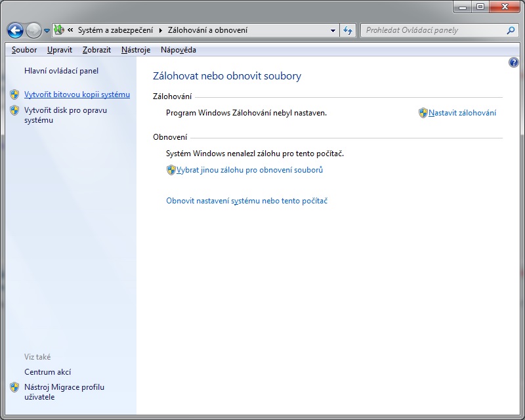Click the magnifier search icon
The image size is (525, 420).
(511, 30)
